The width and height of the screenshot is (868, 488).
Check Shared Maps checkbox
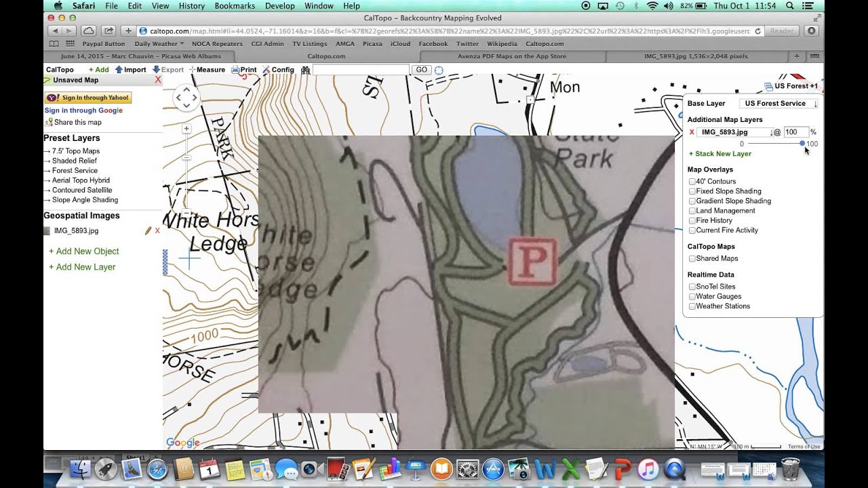(x=692, y=259)
